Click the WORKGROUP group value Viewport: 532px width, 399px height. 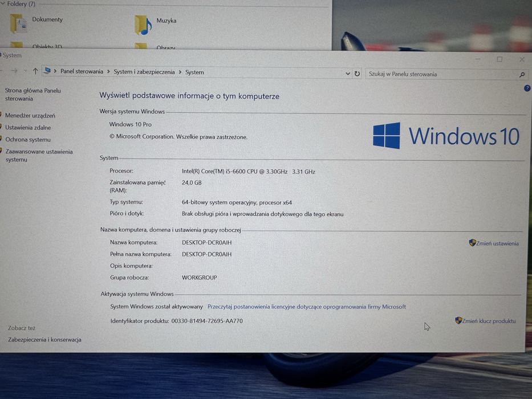(199, 277)
